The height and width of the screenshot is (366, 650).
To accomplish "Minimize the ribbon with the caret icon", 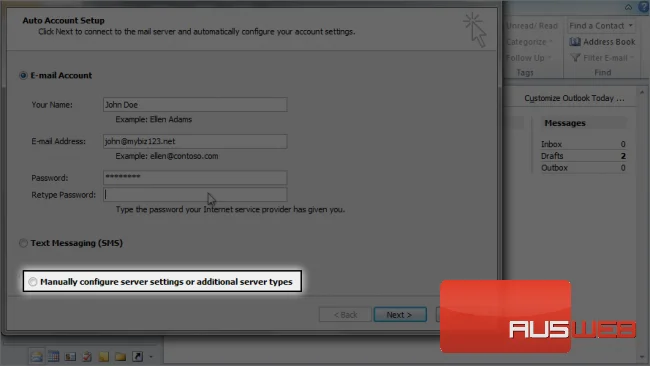I will click(x=628, y=7).
